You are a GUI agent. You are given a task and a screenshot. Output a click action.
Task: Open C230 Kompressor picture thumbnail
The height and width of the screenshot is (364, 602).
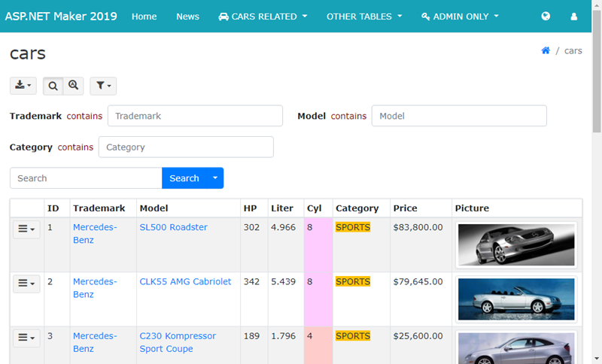click(516, 347)
